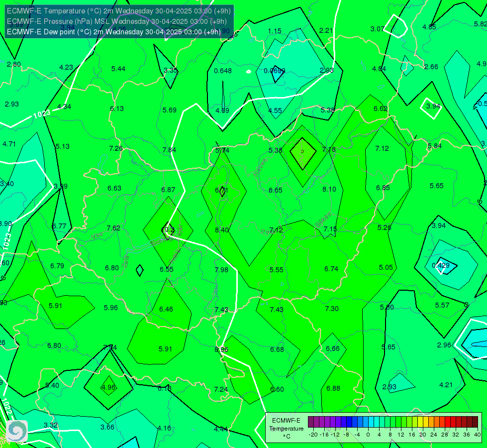The height and width of the screenshot is (448, 487).
Task: Click the swirl logo icon
Action: tap(17, 431)
